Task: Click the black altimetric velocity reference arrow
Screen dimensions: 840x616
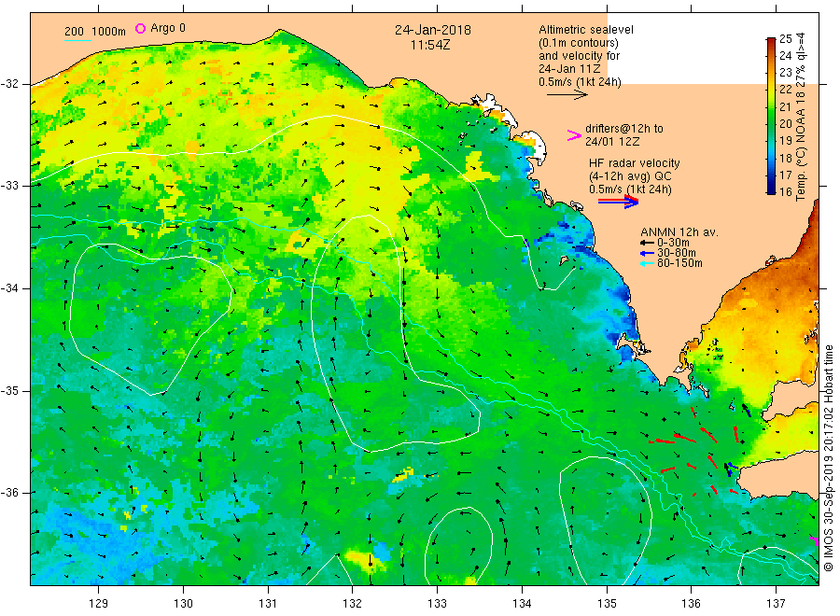Action: [x=567, y=95]
